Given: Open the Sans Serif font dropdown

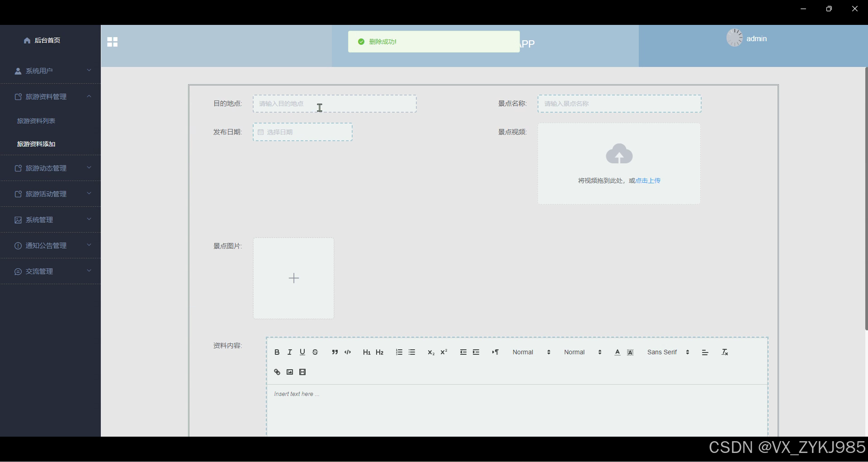Looking at the screenshot, I should pos(668,352).
